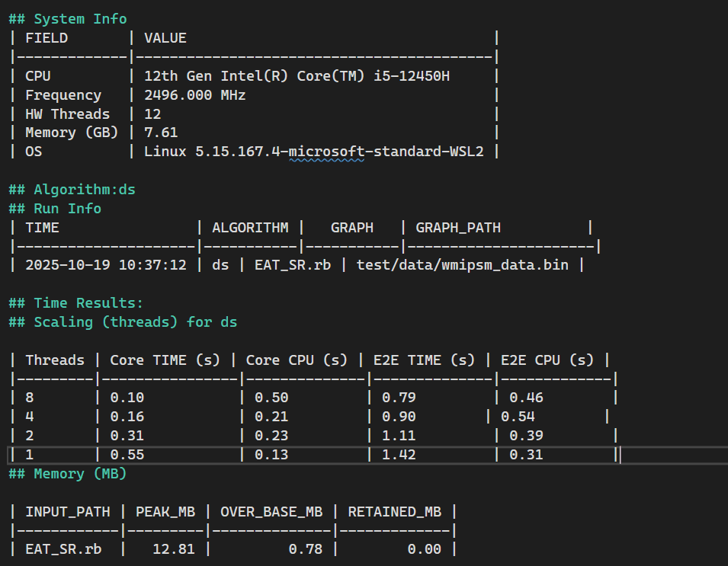Screen dimensions: 728x566
Task: Click E2E TIME value 1.42 in the 1-thread row
Action: click(398, 455)
